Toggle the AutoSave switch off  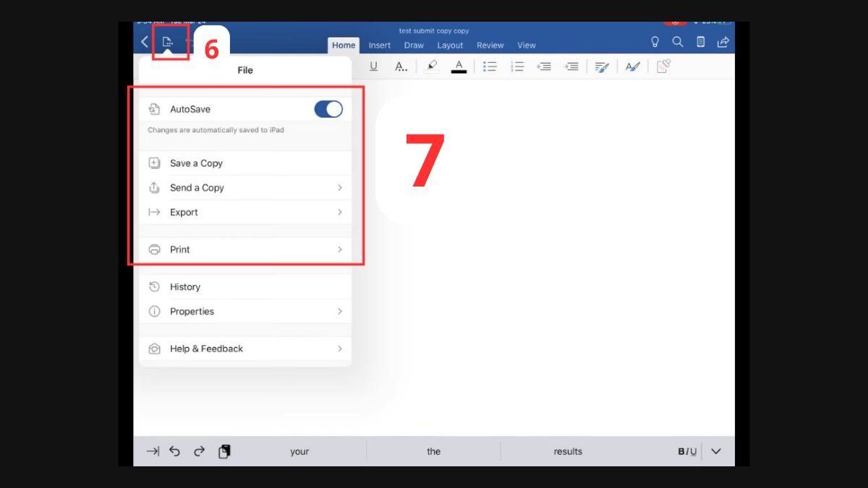click(x=328, y=109)
